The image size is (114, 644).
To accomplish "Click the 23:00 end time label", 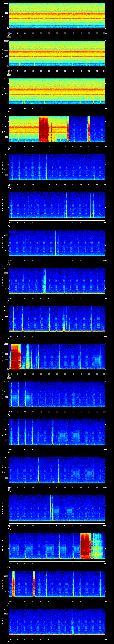I will pyautogui.click(x=105, y=33).
